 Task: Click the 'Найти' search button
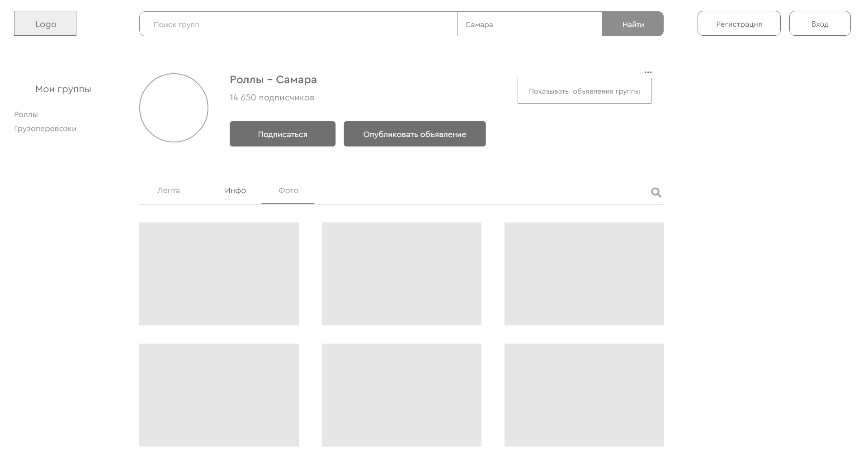tap(633, 24)
